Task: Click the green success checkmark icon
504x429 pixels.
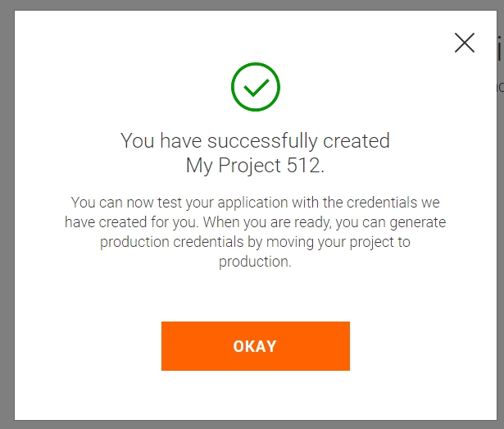Action: click(256, 86)
